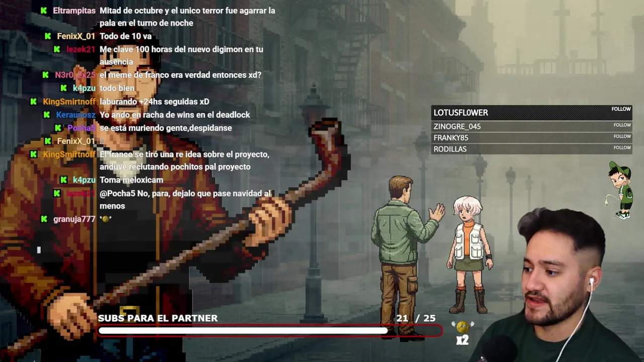
Task: Open k4pzu username beside 'todo bien'
Action: [x=84, y=88]
